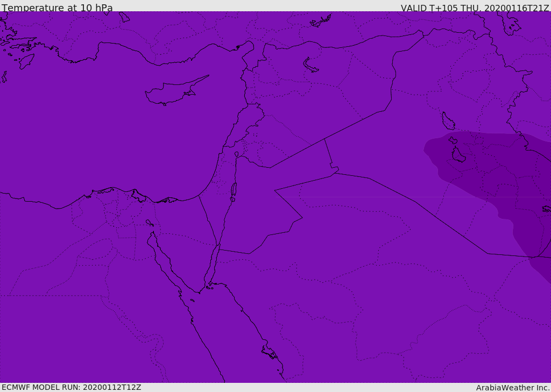Click the 'Temperature at 10 hPa' title

(x=57, y=8)
